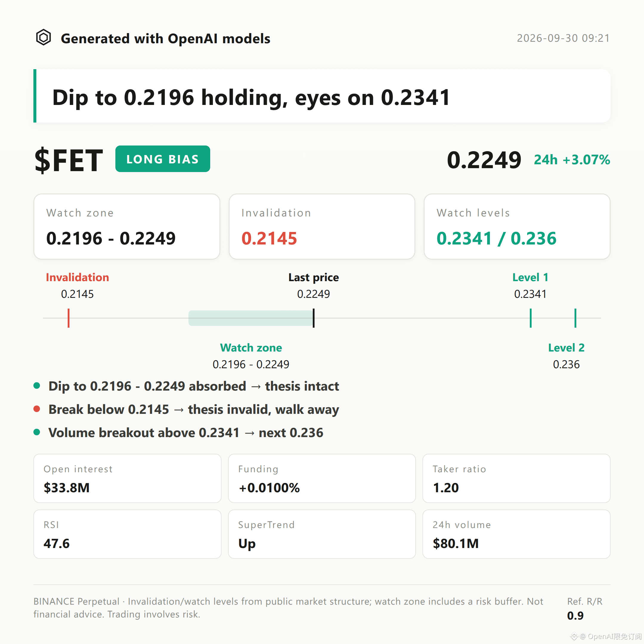Open the Invalidation 0.2145 card

click(322, 227)
